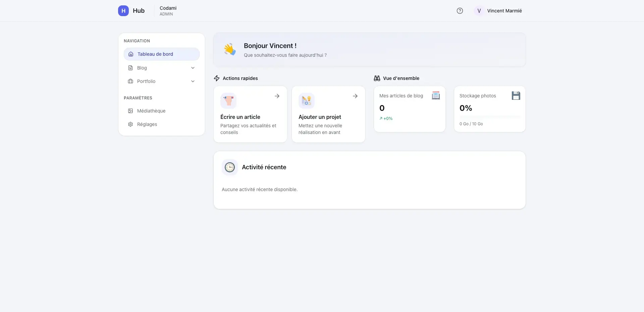This screenshot has height=312, width=644.
Task: Open Médiathèque from the sidebar
Action: click(x=151, y=111)
